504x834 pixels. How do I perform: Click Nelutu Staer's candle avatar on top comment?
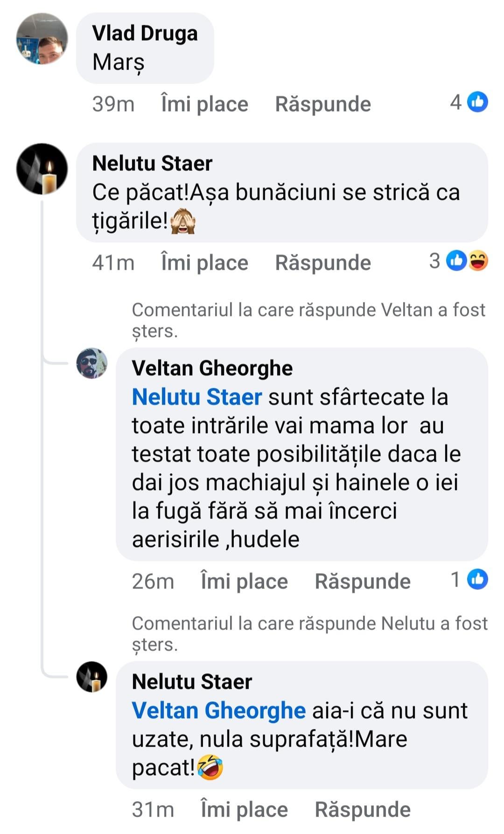click(42, 168)
